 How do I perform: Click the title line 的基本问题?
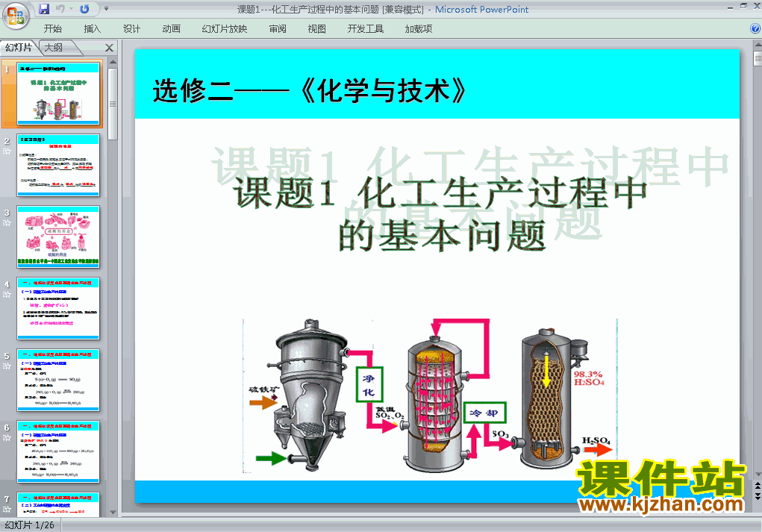442,236
